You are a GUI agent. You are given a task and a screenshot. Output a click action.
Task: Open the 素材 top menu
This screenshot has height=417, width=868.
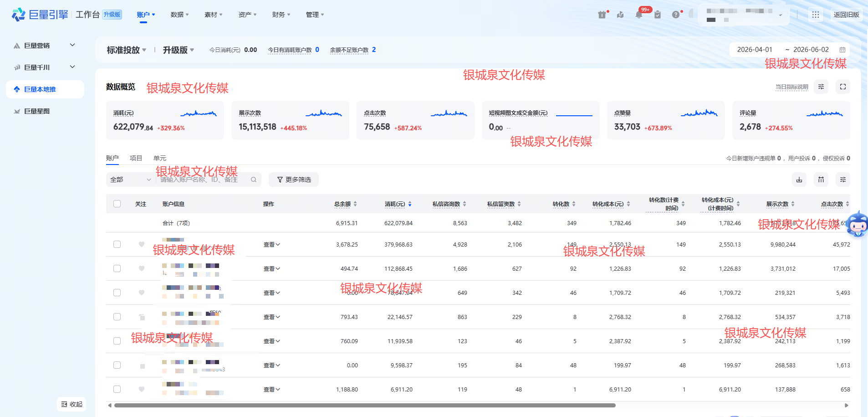[x=214, y=15]
